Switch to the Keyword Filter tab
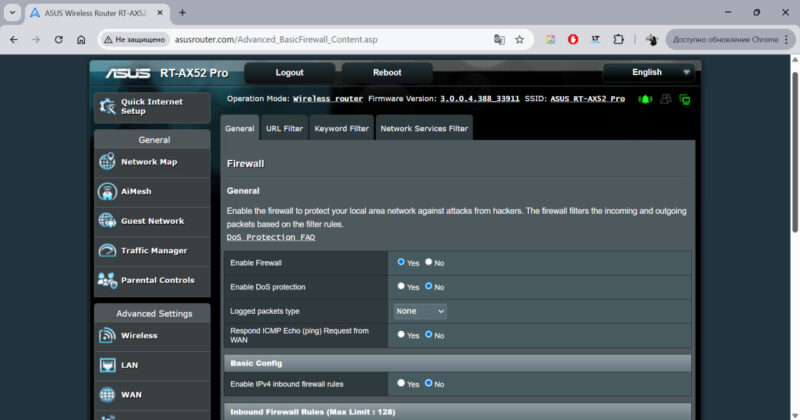 point(341,128)
